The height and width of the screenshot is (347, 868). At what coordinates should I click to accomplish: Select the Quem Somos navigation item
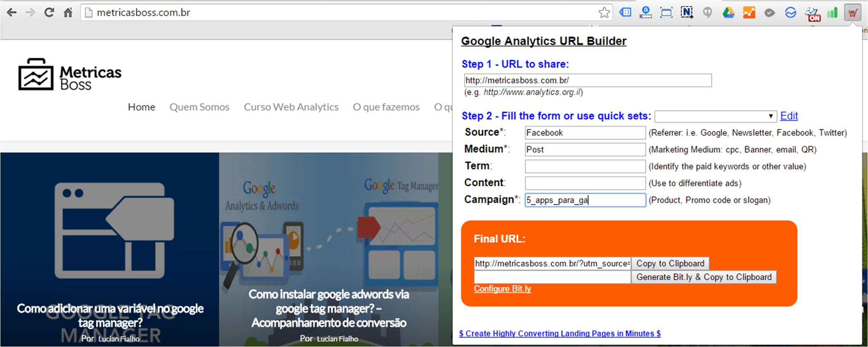tap(199, 107)
